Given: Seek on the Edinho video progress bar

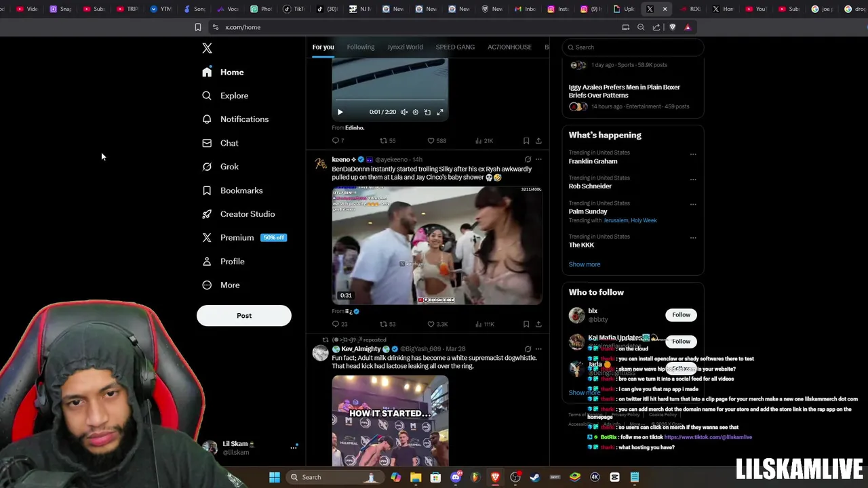Looking at the screenshot, I should [390, 100].
